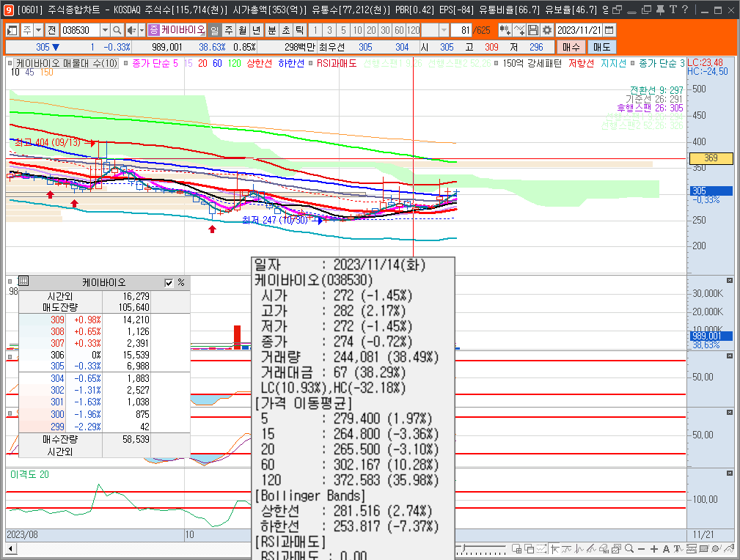Screen dimensions: 740x560
Task: Open the calendar date picker icon
Action: [x=609, y=30]
